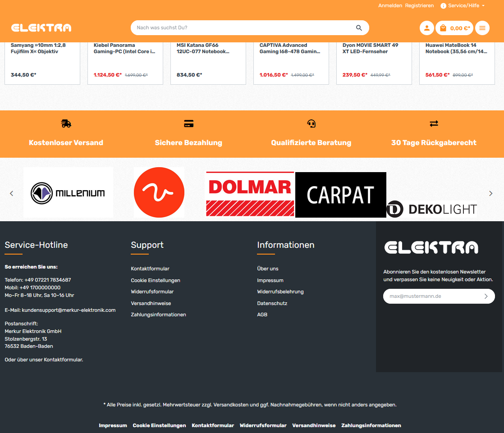
Task: Click the headset consultation icon
Action: 311,123
